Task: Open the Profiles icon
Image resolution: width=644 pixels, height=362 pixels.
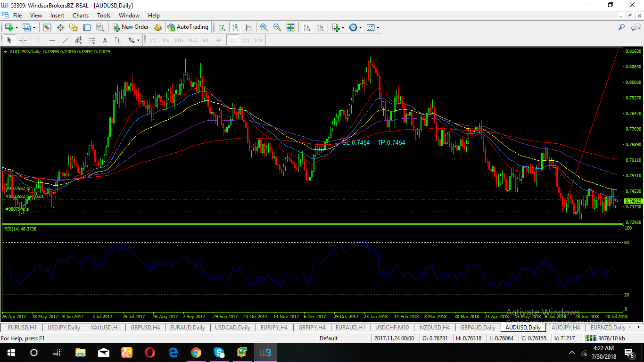Action: (x=26, y=27)
